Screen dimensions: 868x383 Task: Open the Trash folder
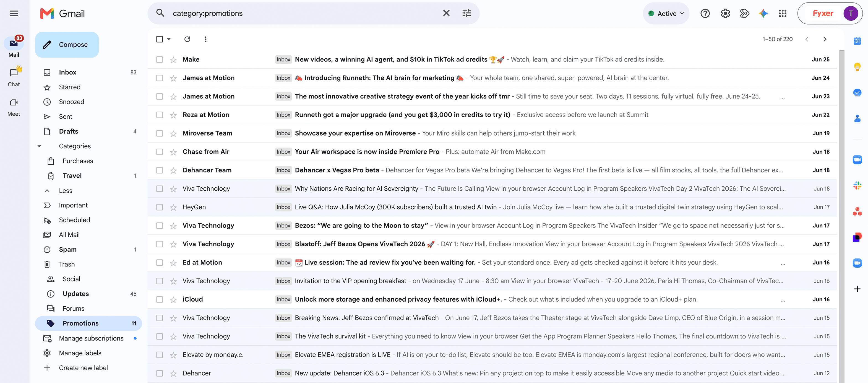[x=88, y=264]
